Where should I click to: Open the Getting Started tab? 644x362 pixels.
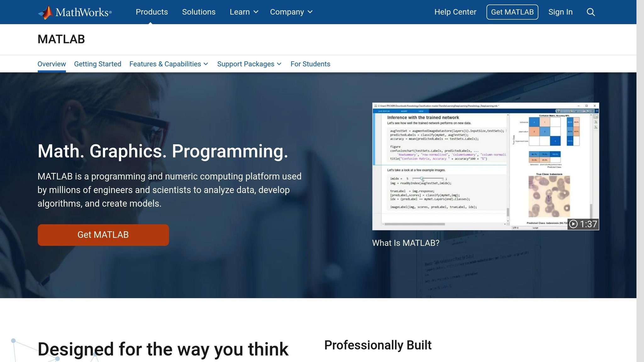point(97,64)
